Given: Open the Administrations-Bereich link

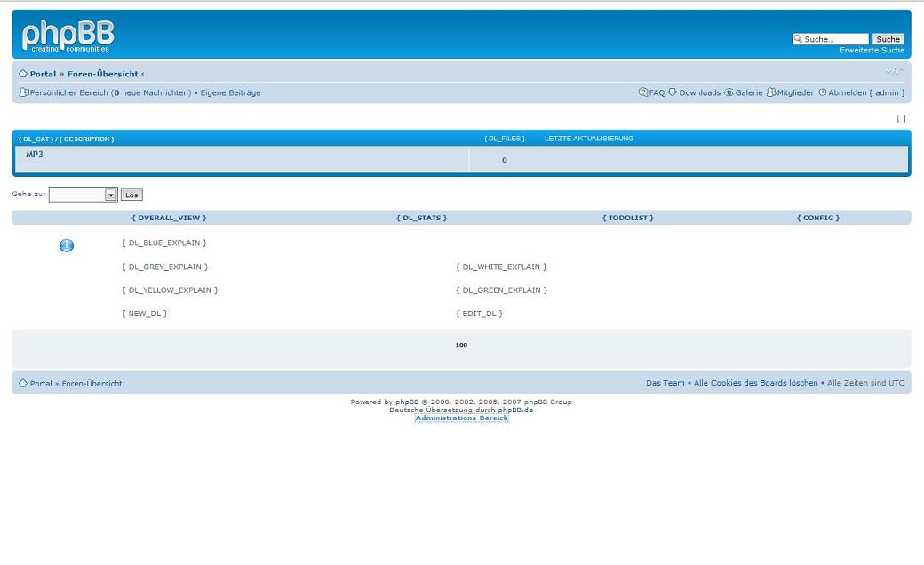Looking at the screenshot, I should 461,418.
